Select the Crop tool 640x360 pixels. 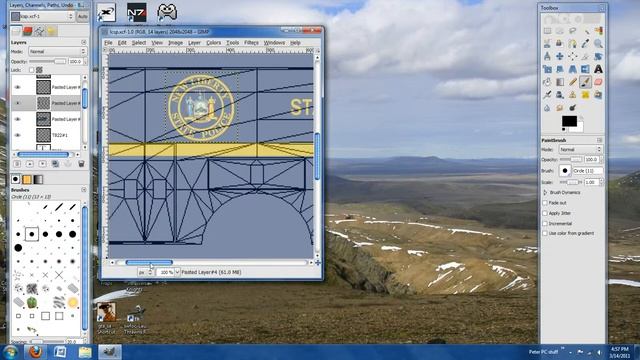click(586, 56)
